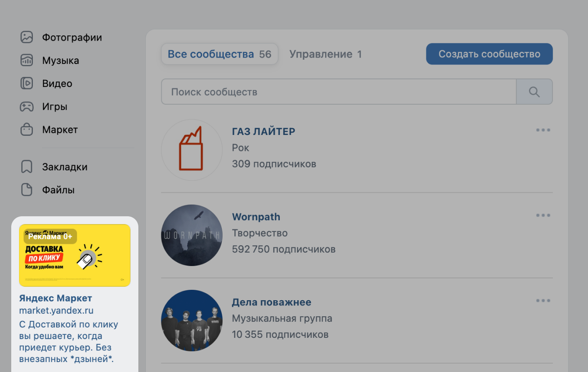Open Фотографии menu label
The width and height of the screenshot is (588, 372).
(72, 38)
